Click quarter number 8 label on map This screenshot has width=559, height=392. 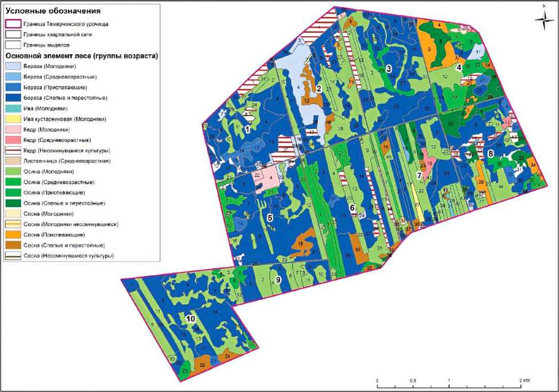(490, 153)
